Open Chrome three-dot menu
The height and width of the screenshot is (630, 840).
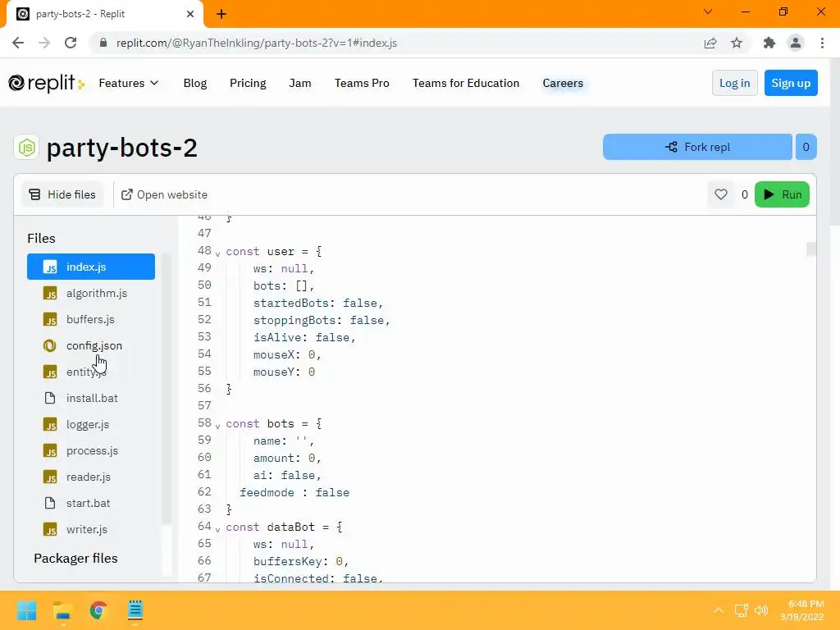[822, 43]
